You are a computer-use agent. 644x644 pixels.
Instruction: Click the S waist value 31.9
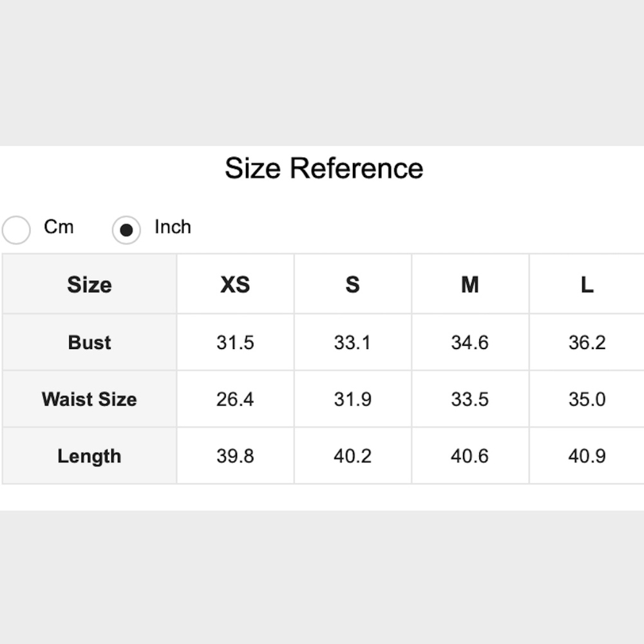352,399
